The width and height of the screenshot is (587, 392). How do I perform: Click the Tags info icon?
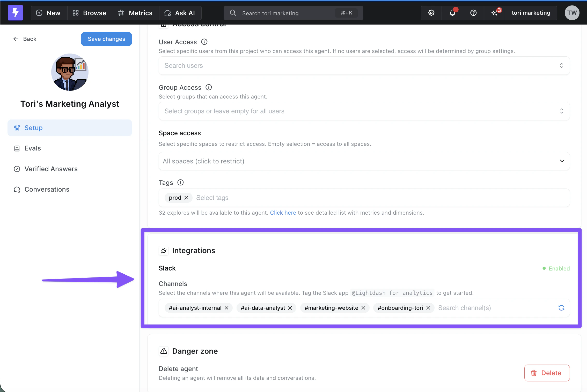click(x=180, y=183)
